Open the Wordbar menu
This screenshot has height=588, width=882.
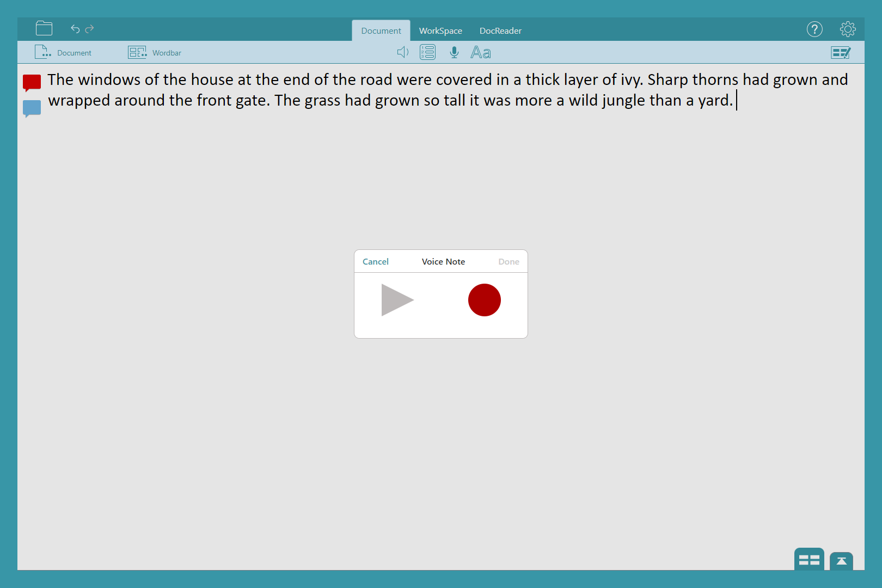pos(155,53)
